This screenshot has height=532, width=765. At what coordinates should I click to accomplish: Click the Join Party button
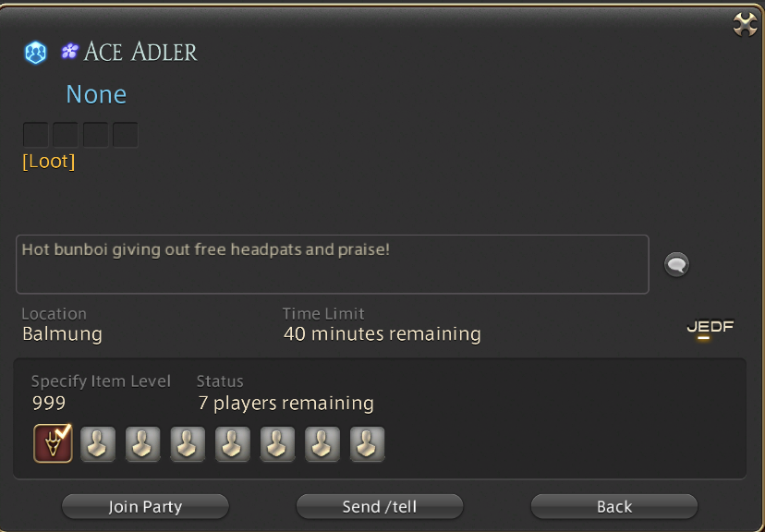(145, 507)
